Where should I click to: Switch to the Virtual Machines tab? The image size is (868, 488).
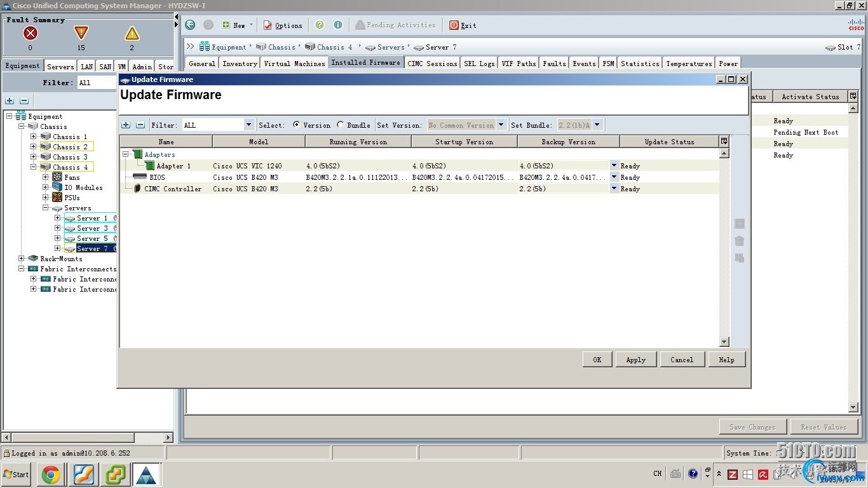(294, 64)
